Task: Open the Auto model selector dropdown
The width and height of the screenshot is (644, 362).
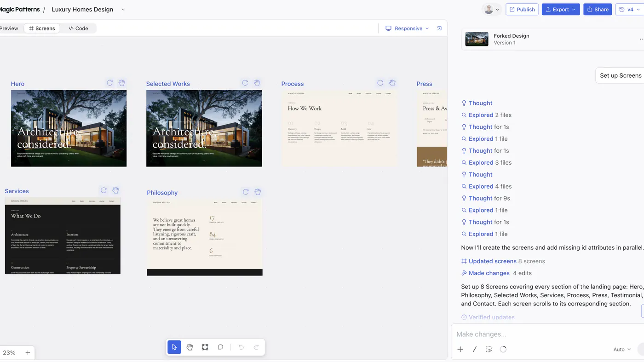Action: tap(622, 350)
